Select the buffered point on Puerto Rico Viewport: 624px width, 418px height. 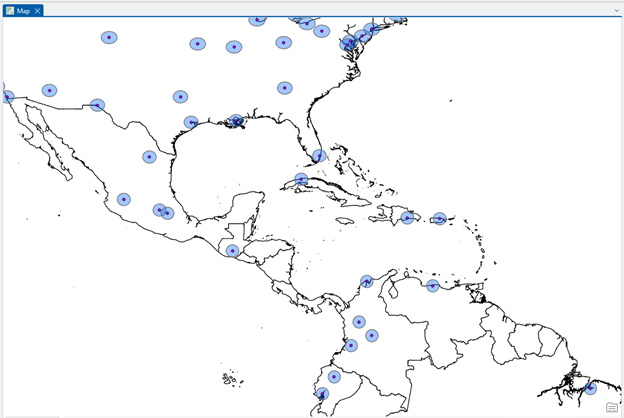pos(439,219)
